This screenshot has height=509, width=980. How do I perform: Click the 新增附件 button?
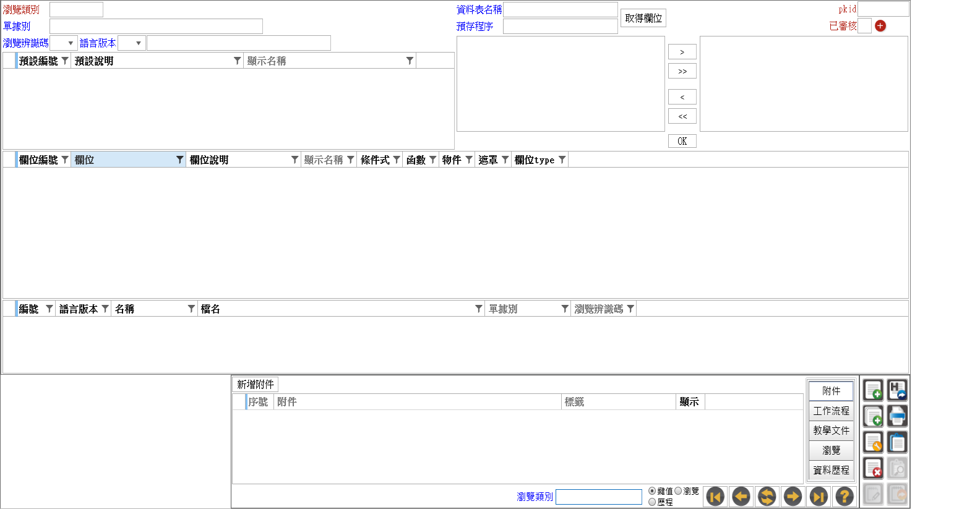coord(256,384)
